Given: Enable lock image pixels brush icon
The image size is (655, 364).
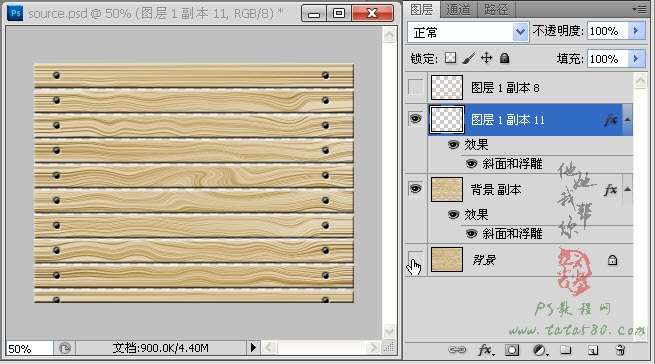Looking at the screenshot, I should coord(469,58).
